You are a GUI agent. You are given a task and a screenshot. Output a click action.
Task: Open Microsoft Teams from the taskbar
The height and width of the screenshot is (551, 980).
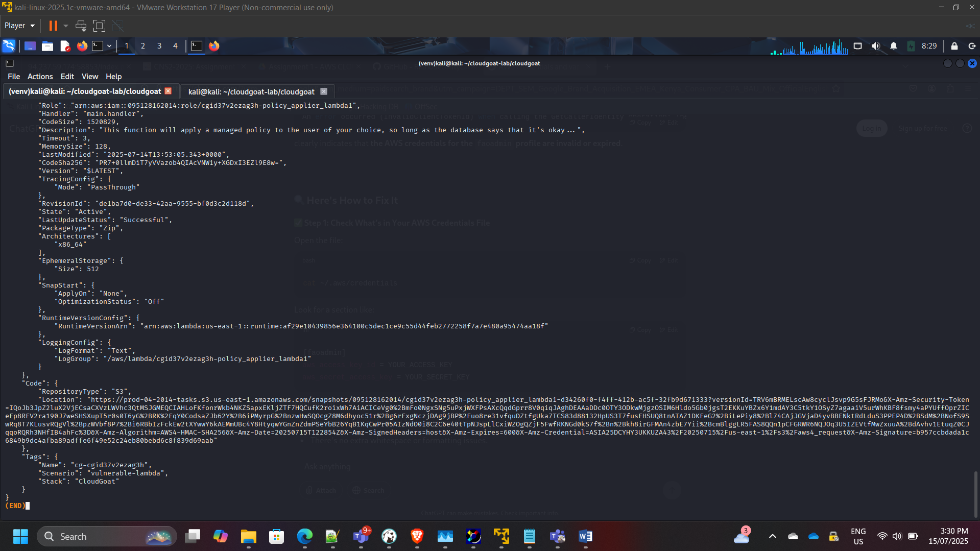362,537
